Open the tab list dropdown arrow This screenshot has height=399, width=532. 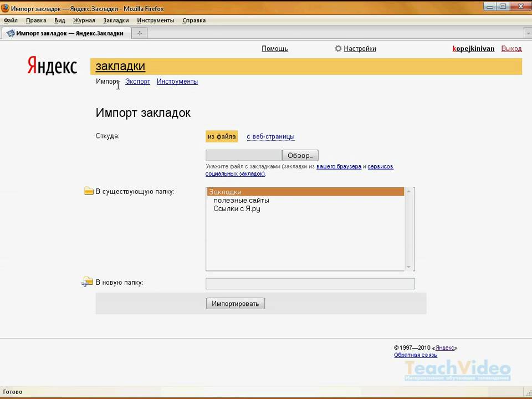pyautogui.click(x=528, y=33)
